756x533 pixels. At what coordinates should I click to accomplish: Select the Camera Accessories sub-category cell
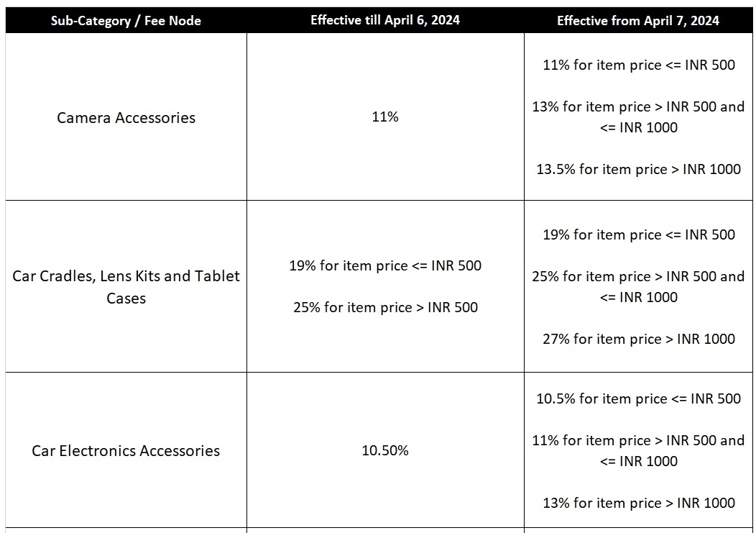pos(126,118)
